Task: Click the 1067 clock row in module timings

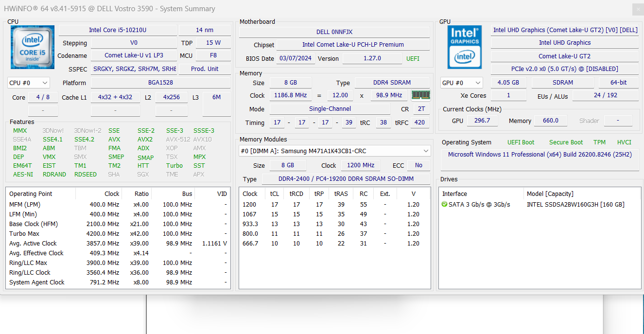Action: [x=334, y=214]
